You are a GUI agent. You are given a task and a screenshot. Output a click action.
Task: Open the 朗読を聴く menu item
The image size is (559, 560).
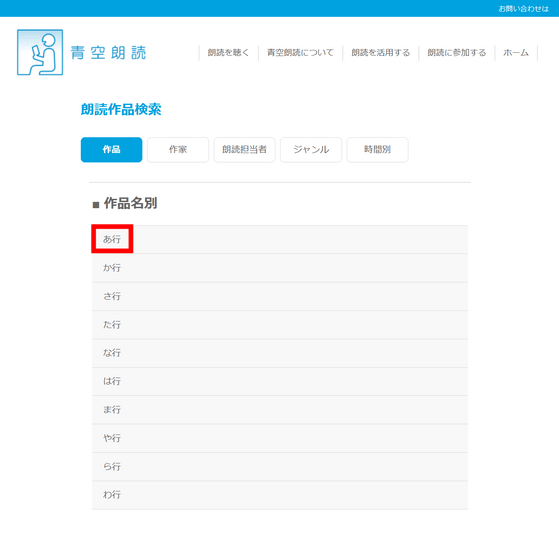(228, 53)
